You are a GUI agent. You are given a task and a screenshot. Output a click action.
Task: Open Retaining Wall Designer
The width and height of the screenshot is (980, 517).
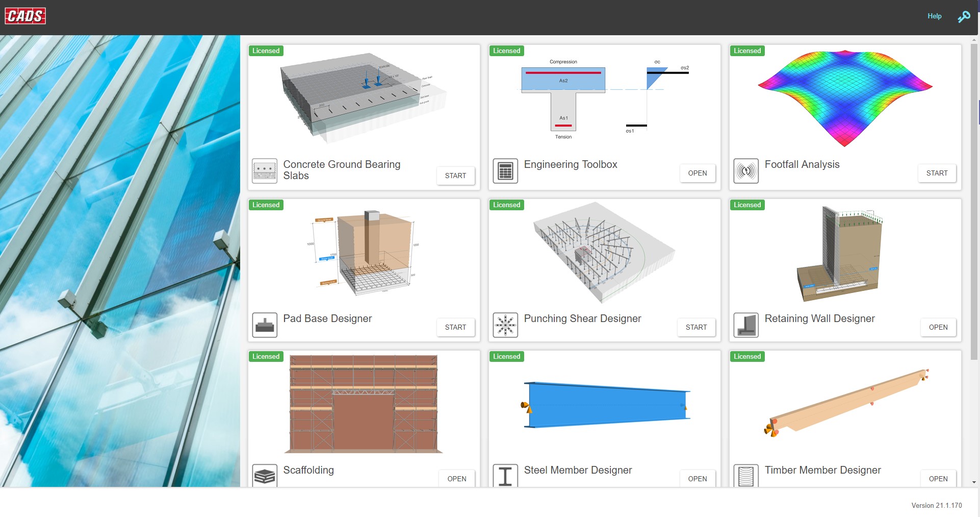click(x=938, y=327)
